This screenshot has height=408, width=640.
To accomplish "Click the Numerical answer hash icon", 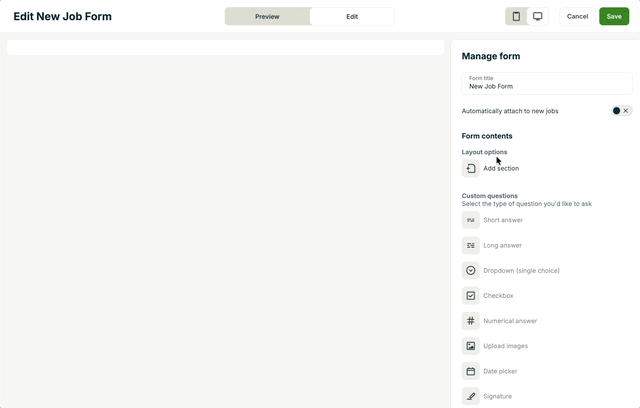I will tap(471, 321).
